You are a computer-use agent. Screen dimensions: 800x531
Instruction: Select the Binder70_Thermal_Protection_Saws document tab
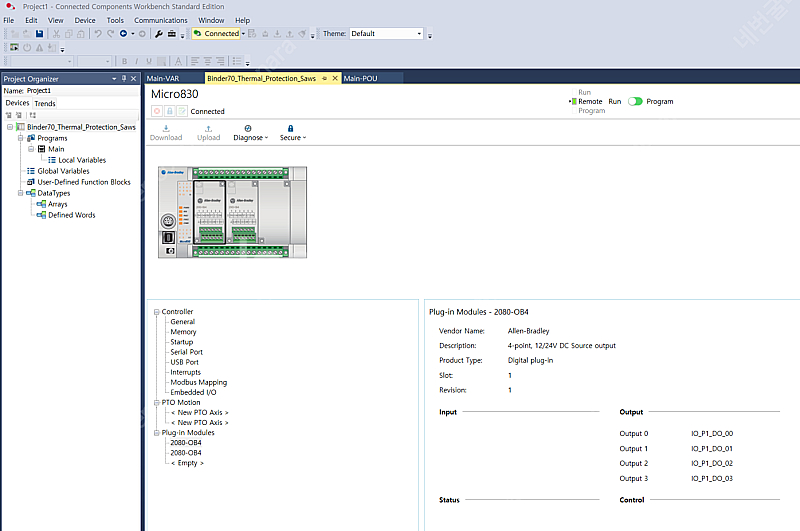pos(262,79)
